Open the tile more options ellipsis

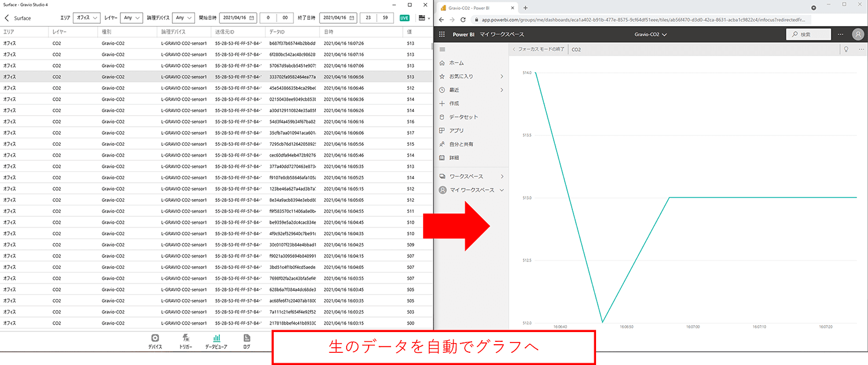pyautogui.click(x=861, y=50)
